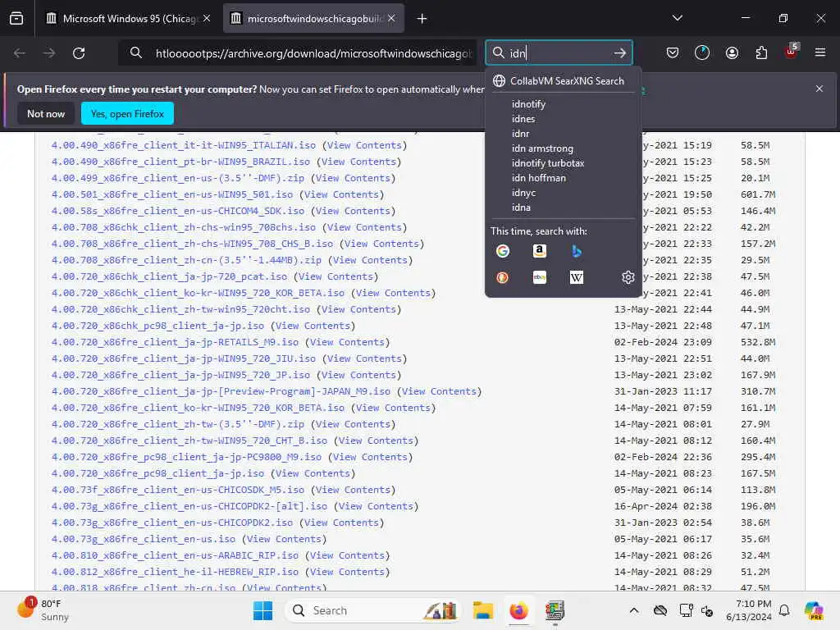This screenshot has width=840, height=630.
Task: Search this time with eBay icon
Action: click(x=540, y=277)
